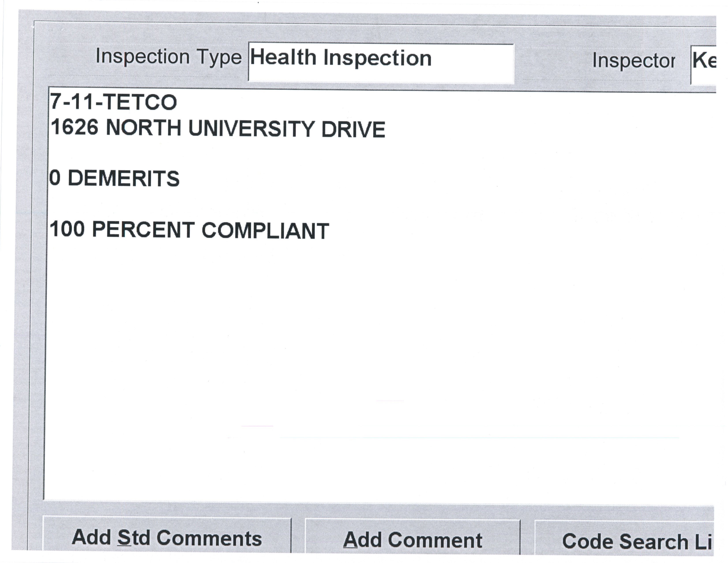Click the word Health in type field
Viewport: 728px width, 563px height.
point(283,58)
